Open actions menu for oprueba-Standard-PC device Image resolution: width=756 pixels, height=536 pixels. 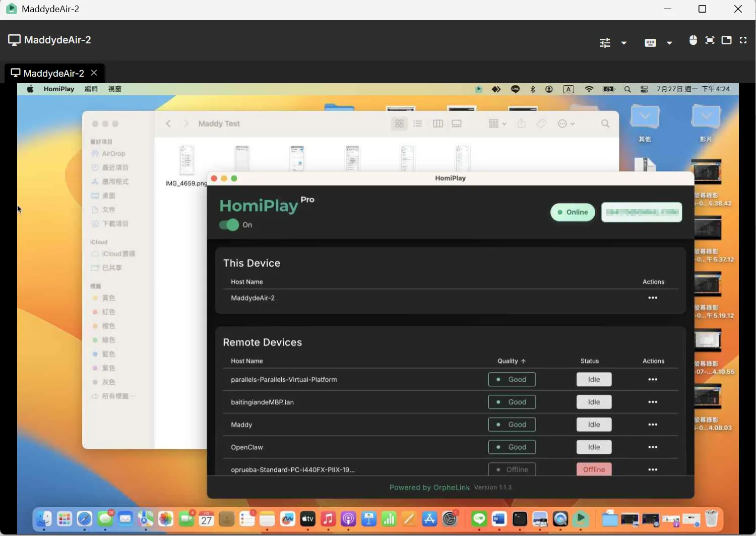click(653, 469)
